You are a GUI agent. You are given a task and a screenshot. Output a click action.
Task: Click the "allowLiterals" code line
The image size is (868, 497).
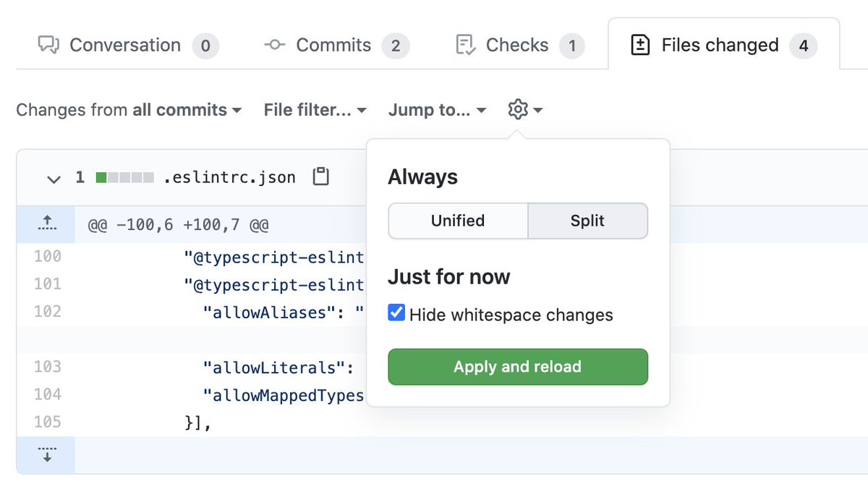(x=278, y=367)
